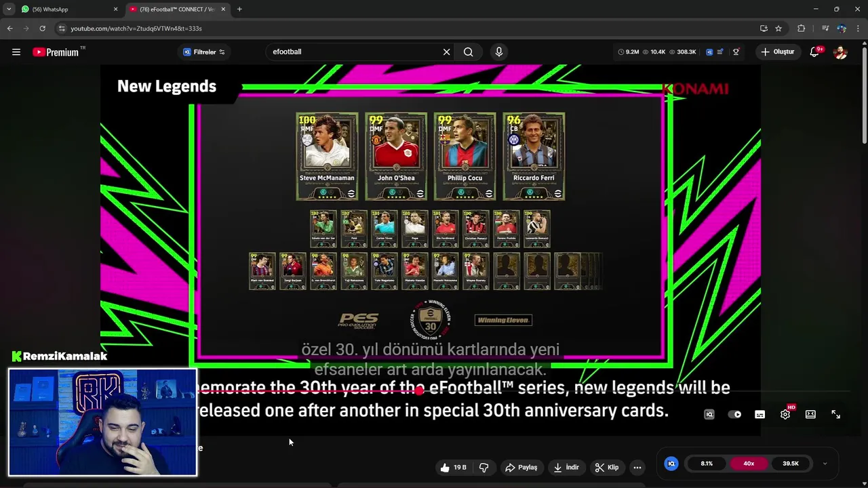Expand the vidIQ stats chevron
This screenshot has width=868, height=488.
825,464
